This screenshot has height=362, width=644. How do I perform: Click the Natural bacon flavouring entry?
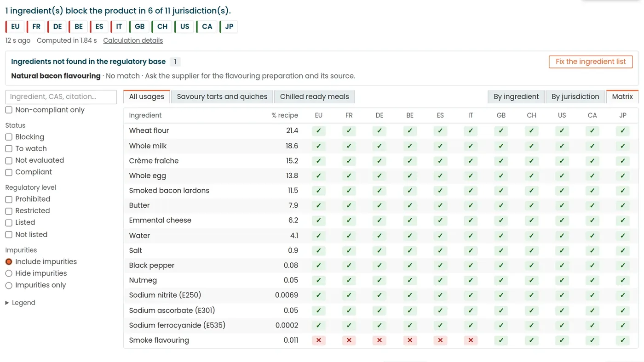(56, 76)
